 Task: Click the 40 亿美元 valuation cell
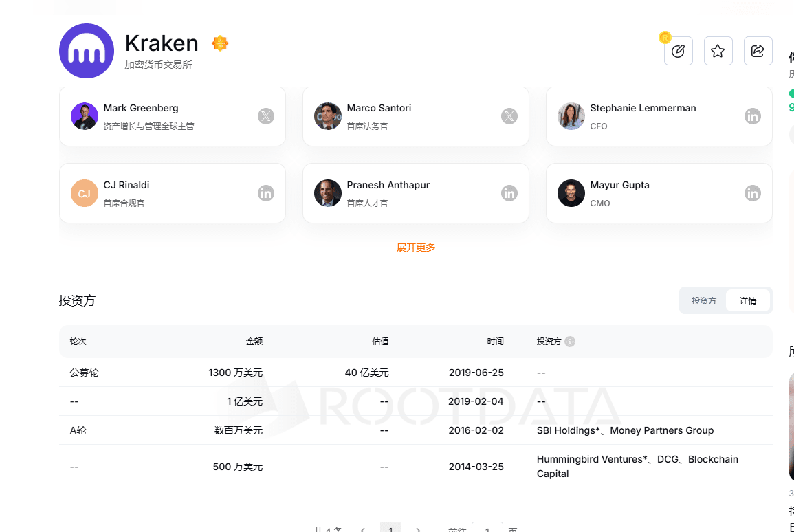pos(366,373)
